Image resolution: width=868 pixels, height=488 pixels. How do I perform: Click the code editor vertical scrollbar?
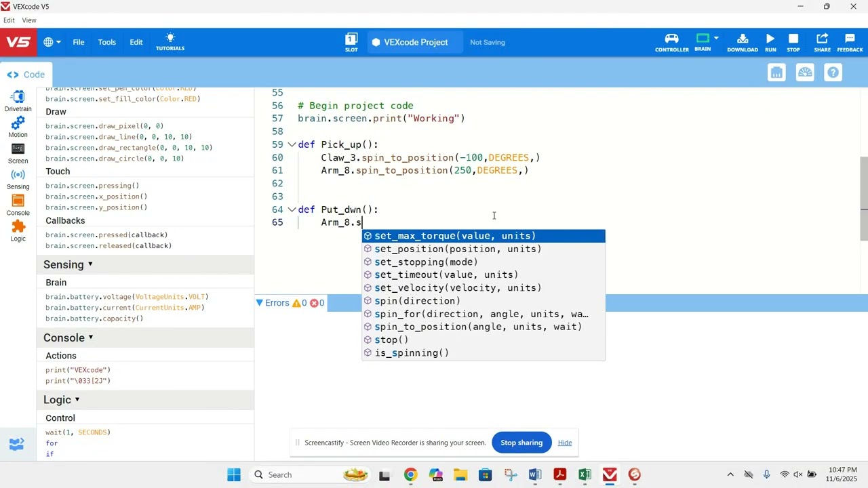coord(863,199)
